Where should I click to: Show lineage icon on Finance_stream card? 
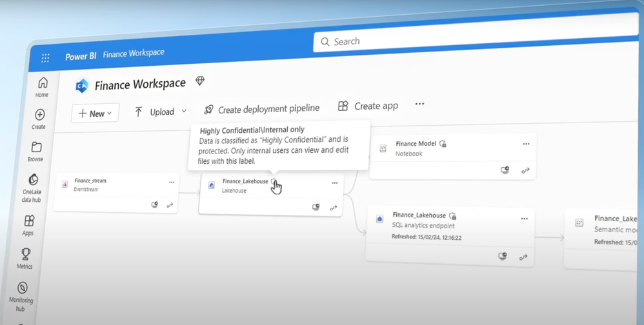[x=170, y=205]
